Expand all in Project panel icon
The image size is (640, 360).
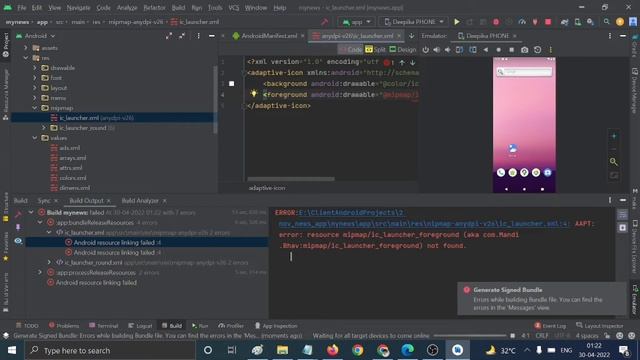169,36
